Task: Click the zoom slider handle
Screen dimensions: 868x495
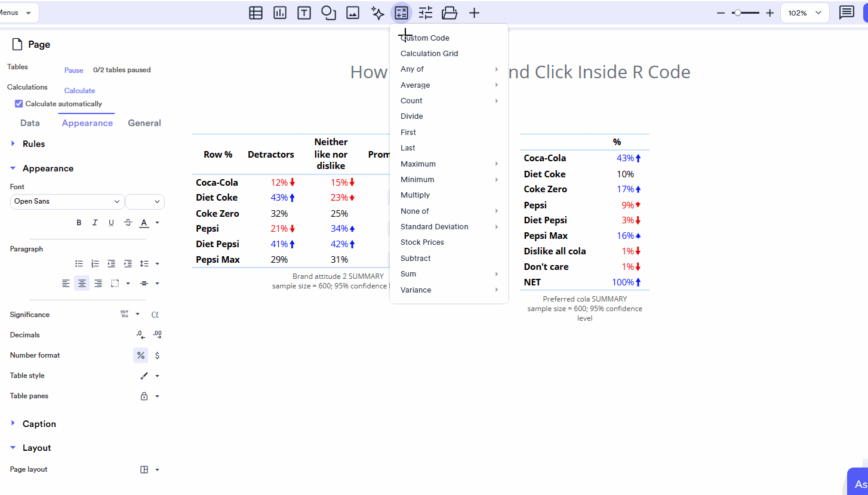Action: click(x=738, y=13)
